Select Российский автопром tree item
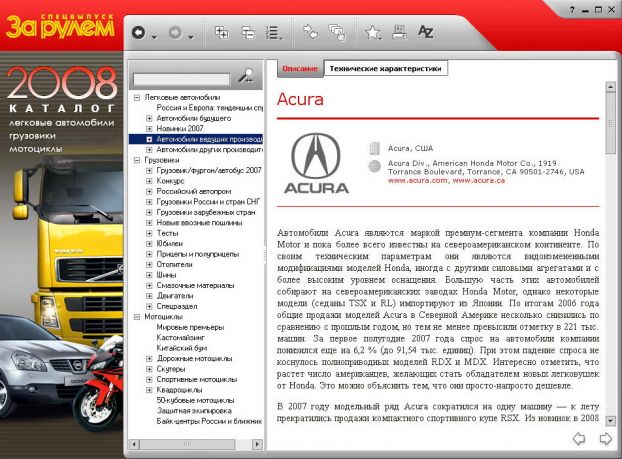 [x=194, y=191]
